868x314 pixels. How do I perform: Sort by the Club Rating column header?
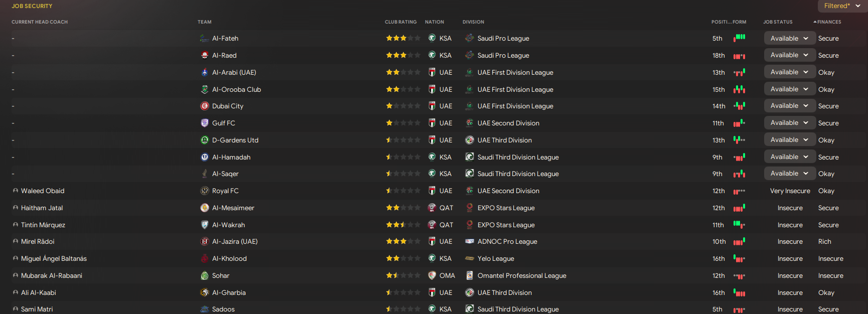pyautogui.click(x=400, y=22)
